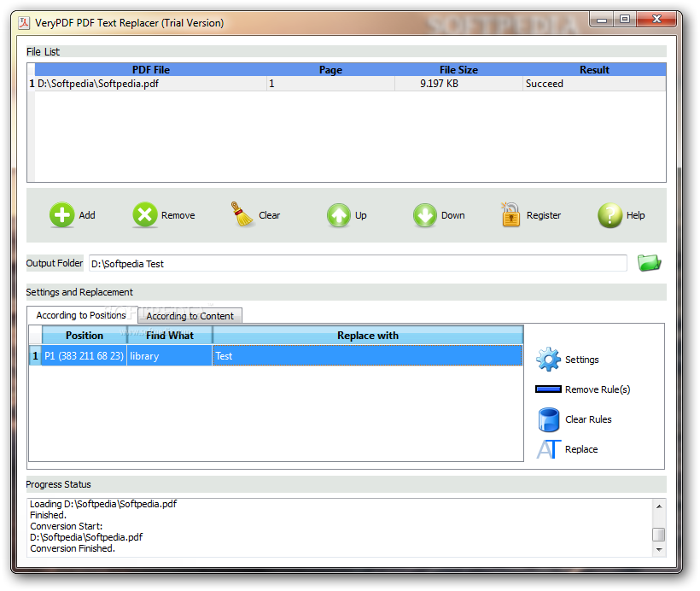Maximize the VeryPDF window
The height and width of the screenshot is (591, 700).
tap(625, 19)
